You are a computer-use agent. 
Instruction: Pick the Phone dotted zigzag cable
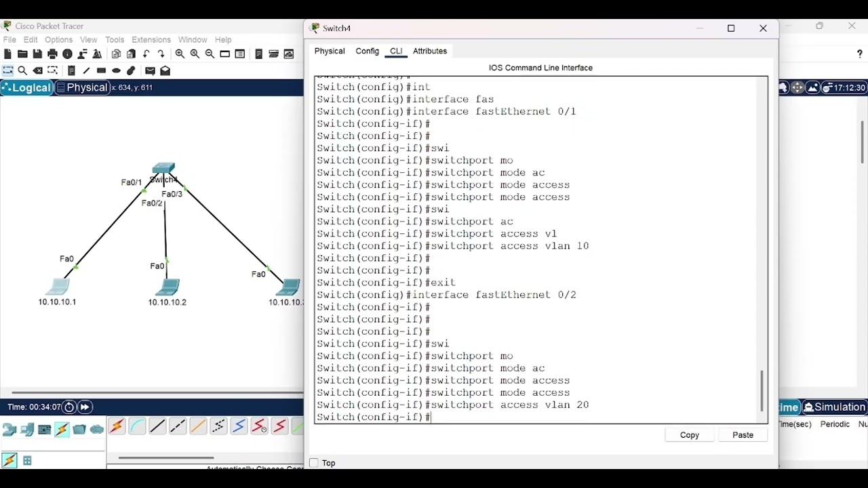coord(218,426)
